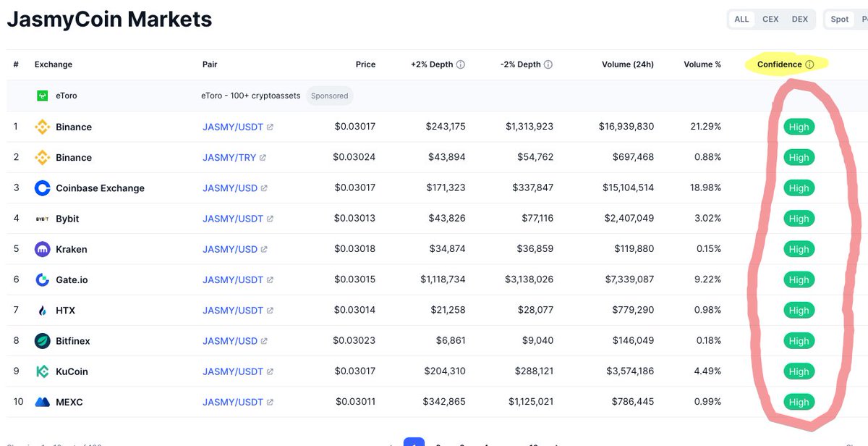Open the Bitfinex exchange name link
The width and height of the screenshot is (868, 446).
(x=73, y=341)
